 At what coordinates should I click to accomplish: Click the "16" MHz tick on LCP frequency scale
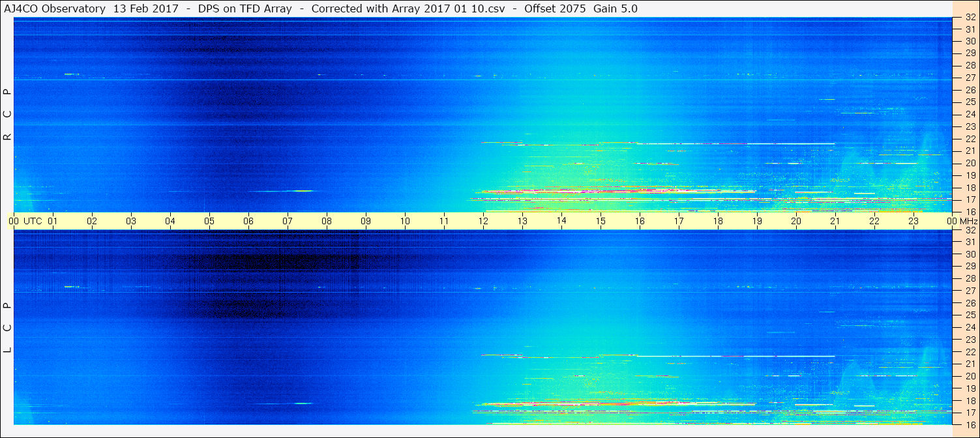pyautogui.click(x=970, y=424)
